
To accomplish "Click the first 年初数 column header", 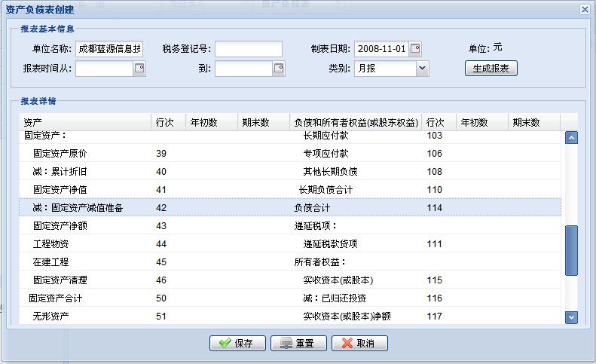I will [x=212, y=123].
